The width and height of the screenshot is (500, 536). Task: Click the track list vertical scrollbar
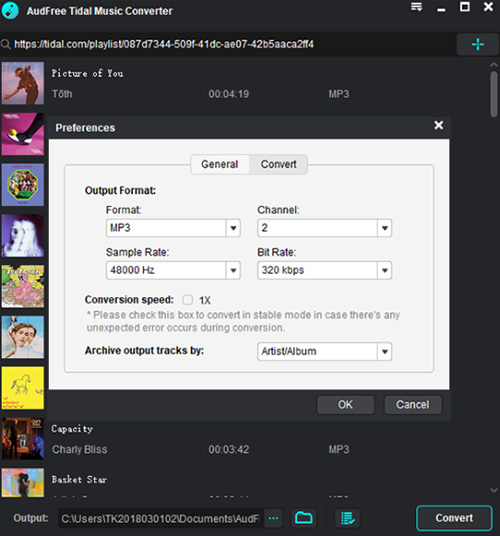coord(494,95)
